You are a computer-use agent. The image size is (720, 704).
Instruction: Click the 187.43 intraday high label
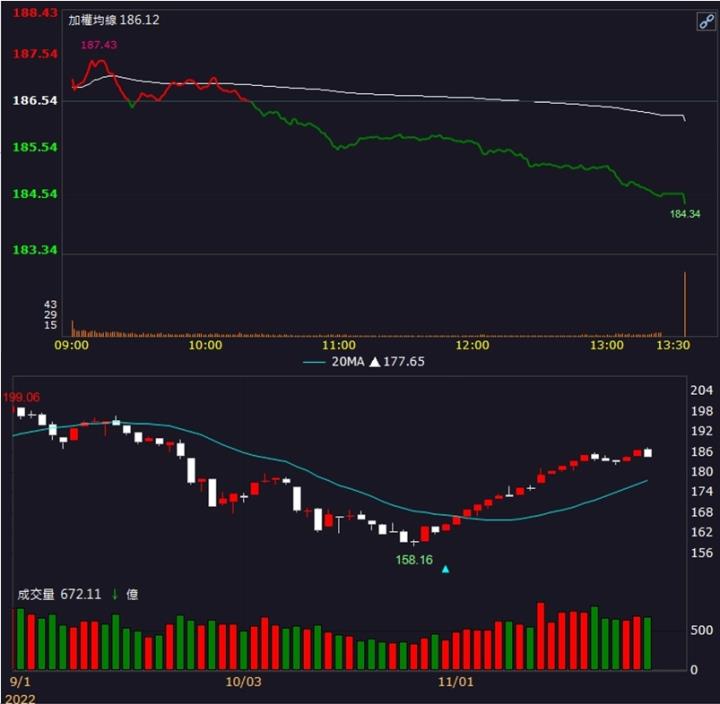(99, 45)
